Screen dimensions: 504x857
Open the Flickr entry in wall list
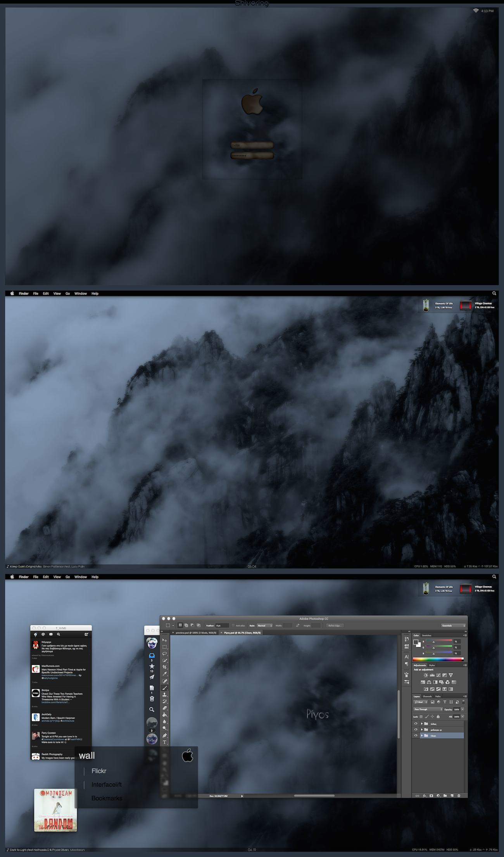coord(99,771)
